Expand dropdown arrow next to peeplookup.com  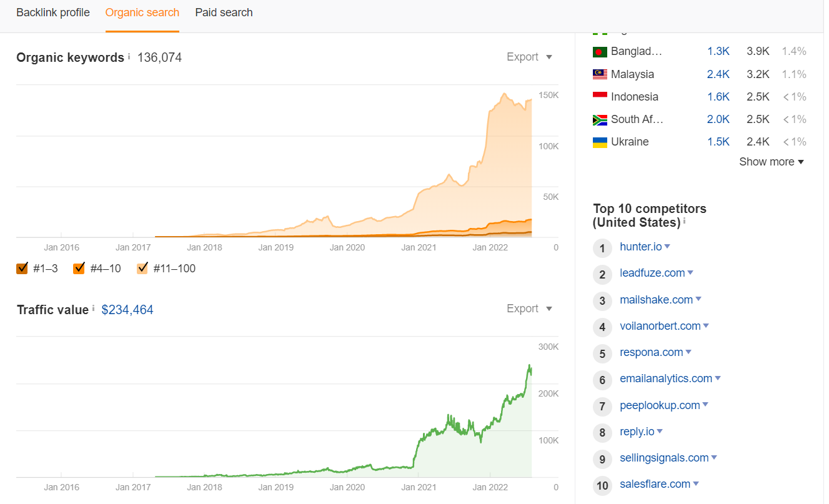tap(705, 405)
